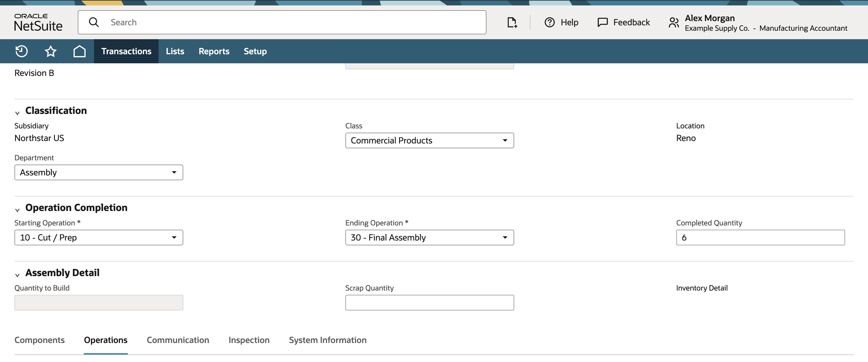Click the Oracle NetSuite logo
This screenshot has width=868, height=362.
[x=38, y=22]
